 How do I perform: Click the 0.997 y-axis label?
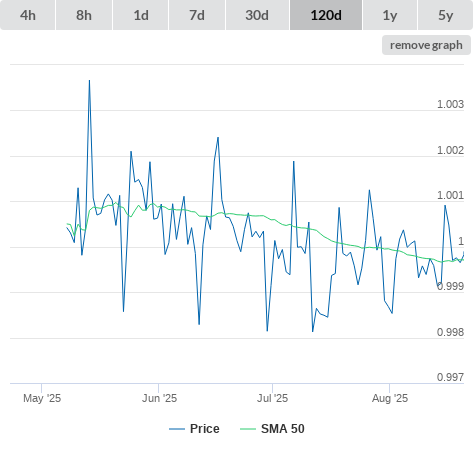pos(450,377)
